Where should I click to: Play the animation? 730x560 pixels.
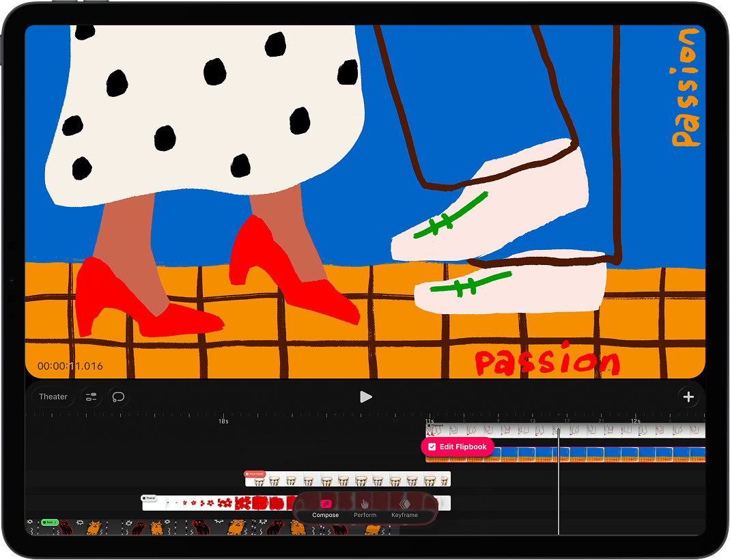point(366,397)
